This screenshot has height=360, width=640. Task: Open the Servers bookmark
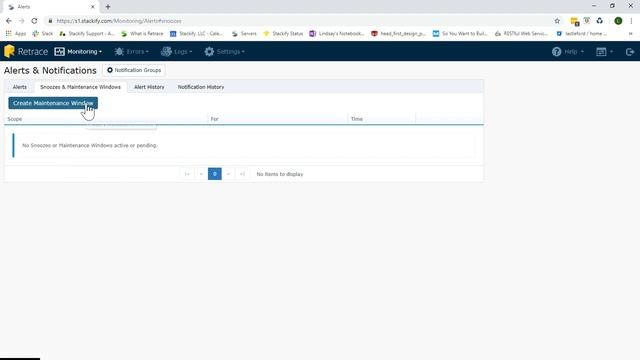pyautogui.click(x=244, y=33)
